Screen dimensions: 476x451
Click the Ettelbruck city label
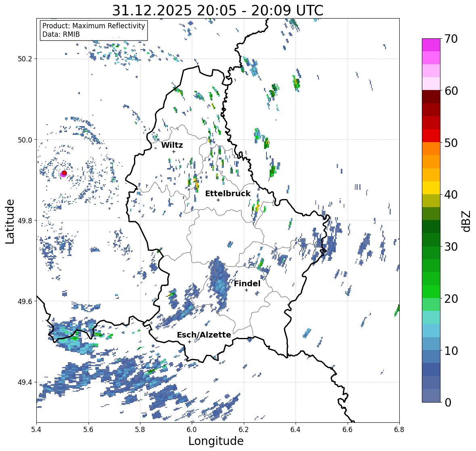pos(228,194)
